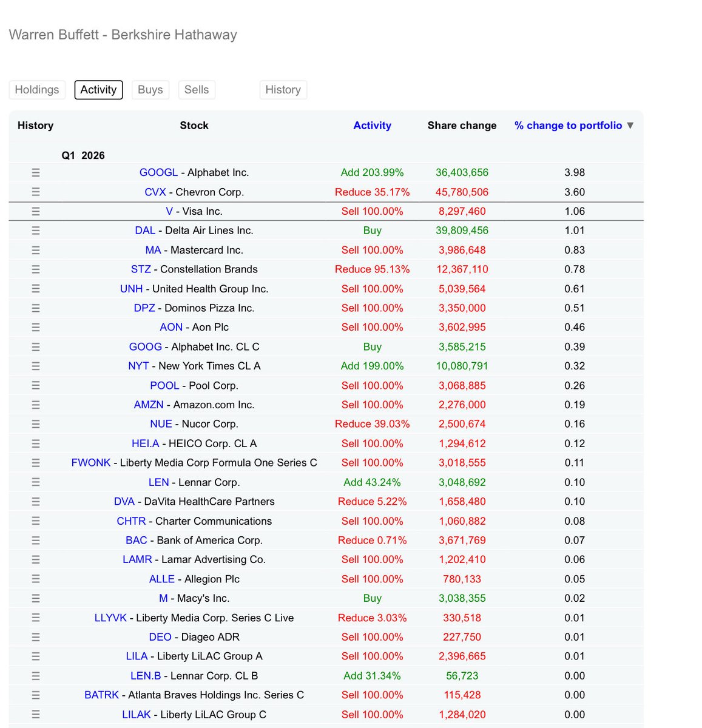
Task: Open history icon for Dominos Pizza row
Action: 36,308
